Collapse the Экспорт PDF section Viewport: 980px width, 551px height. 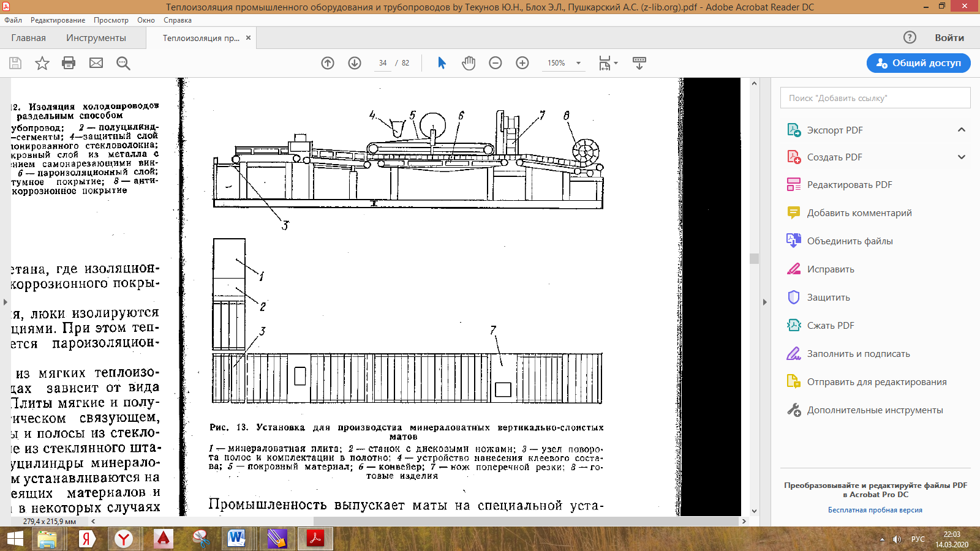pos(962,130)
